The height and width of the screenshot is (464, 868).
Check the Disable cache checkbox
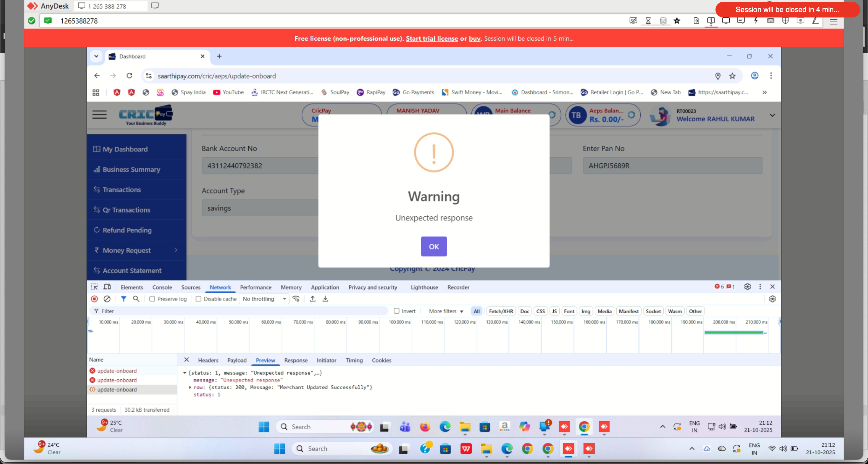[199, 299]
